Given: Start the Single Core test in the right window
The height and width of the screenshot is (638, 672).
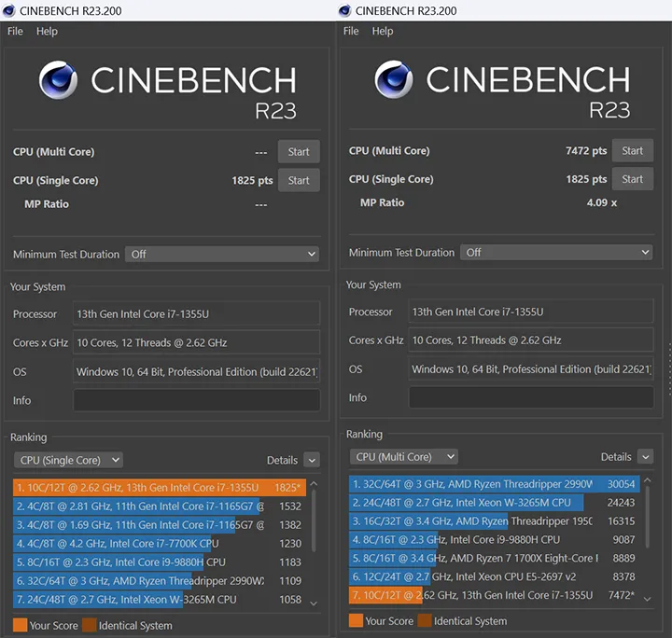Looking at the screenshot, I should tap(633, 179).
